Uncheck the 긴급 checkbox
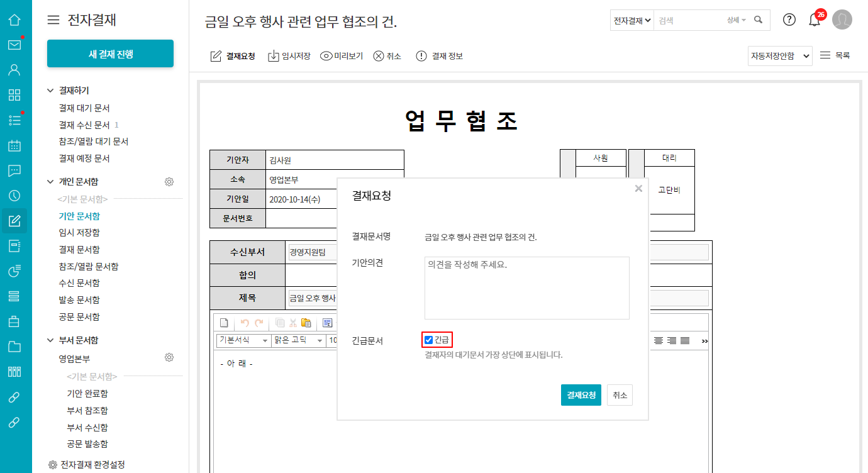Image resolution: width=868 pixels, height=473 pixels. [x=429, y=340]
